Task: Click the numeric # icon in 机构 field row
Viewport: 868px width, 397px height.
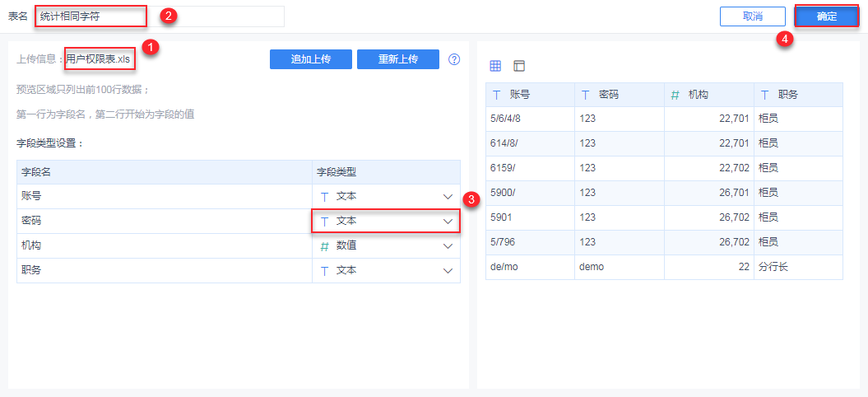Action: click(324, 246)
